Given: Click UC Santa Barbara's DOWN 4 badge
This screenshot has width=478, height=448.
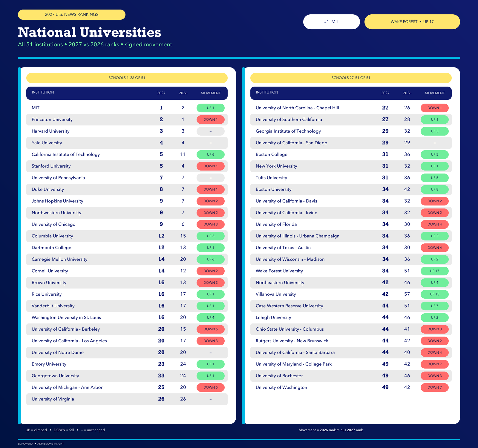Looking at the screenshot, I should [x=435, y=352].
